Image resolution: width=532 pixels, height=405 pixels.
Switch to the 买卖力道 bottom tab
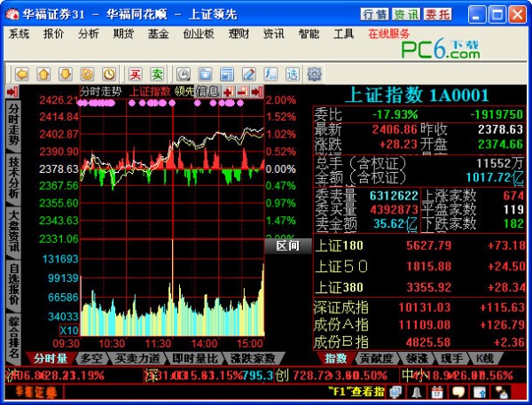[x=137, y=358]
